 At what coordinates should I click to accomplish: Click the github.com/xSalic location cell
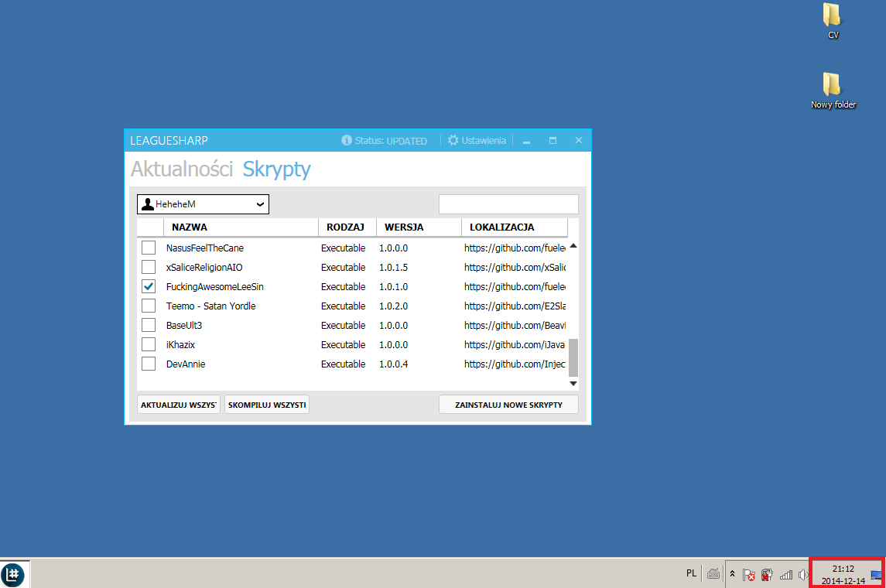[x=515, y=267]
